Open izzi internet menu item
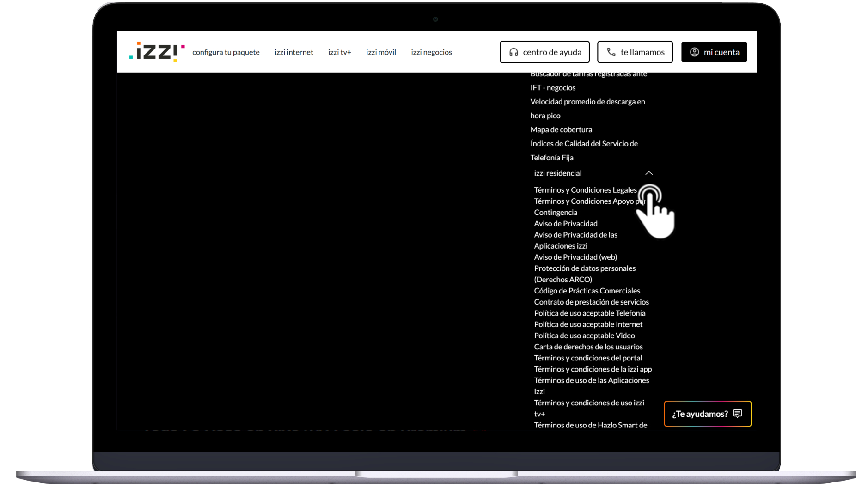868x488 pixels. pyautogui.click(x=294, y=52)
